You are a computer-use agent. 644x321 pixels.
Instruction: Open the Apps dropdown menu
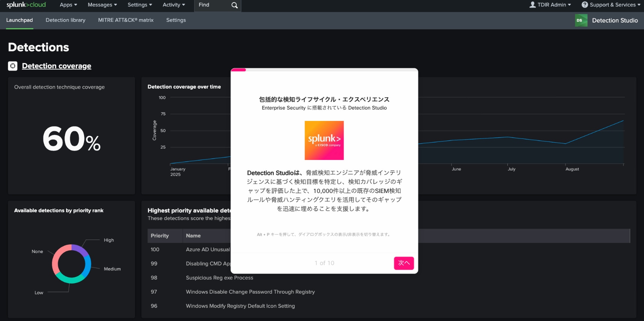68,5
